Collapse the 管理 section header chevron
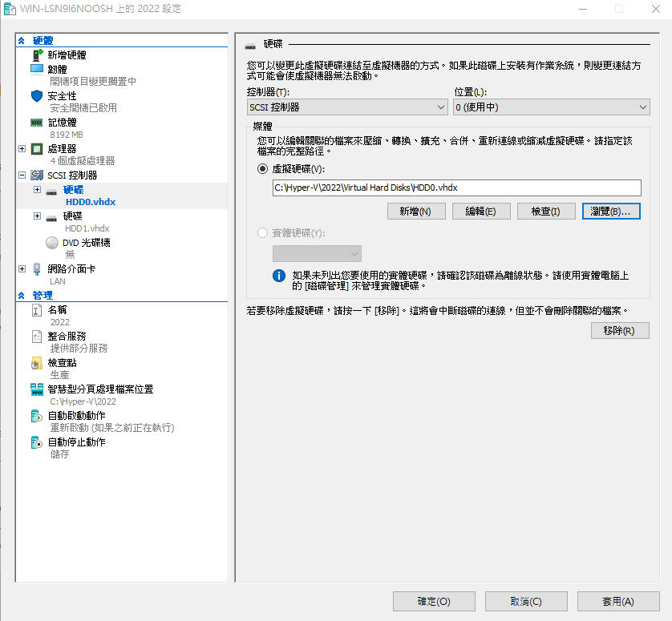 22,296
